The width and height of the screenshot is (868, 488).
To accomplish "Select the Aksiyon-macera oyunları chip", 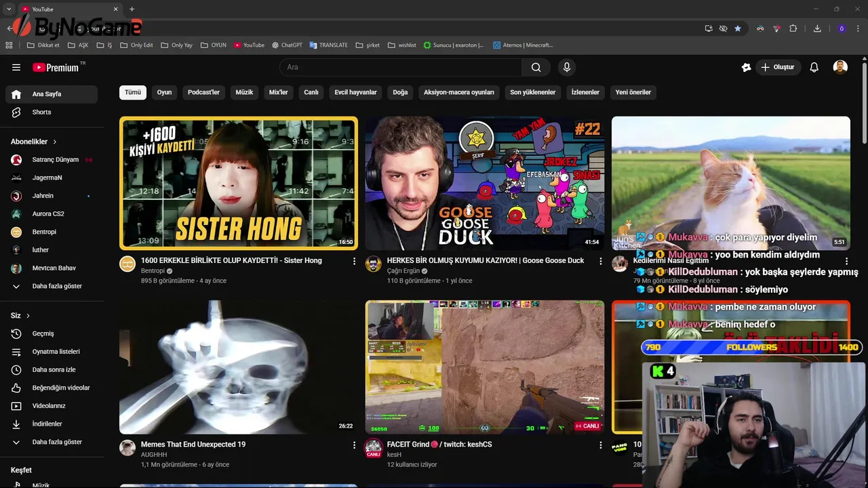I will point(459,92).
